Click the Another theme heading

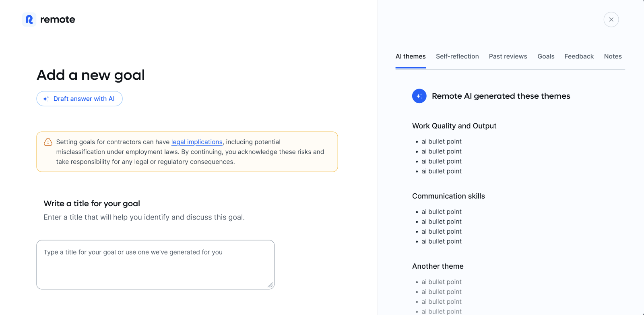[438, 266]
